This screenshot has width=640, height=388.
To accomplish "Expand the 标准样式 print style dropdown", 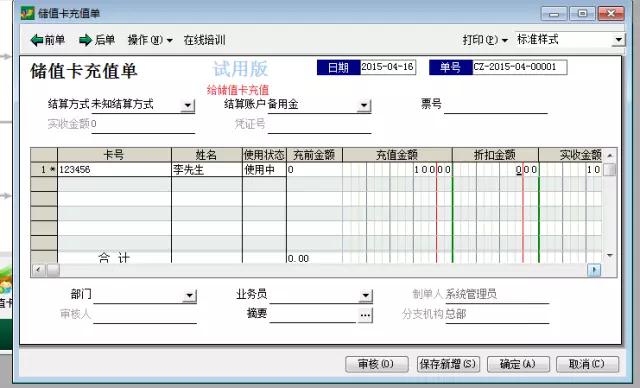I will click(618, 40).
